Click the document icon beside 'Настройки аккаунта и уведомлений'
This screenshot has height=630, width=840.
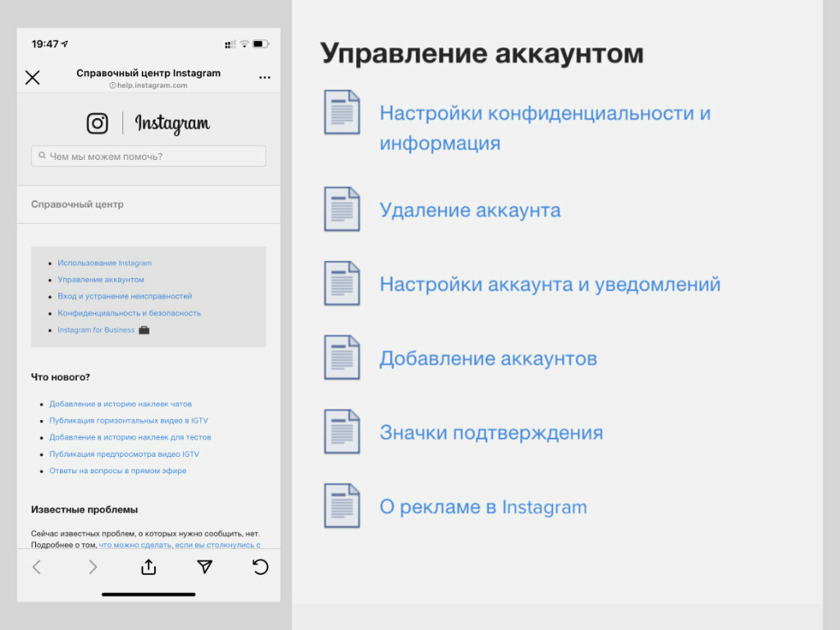(x=342, y=283)
